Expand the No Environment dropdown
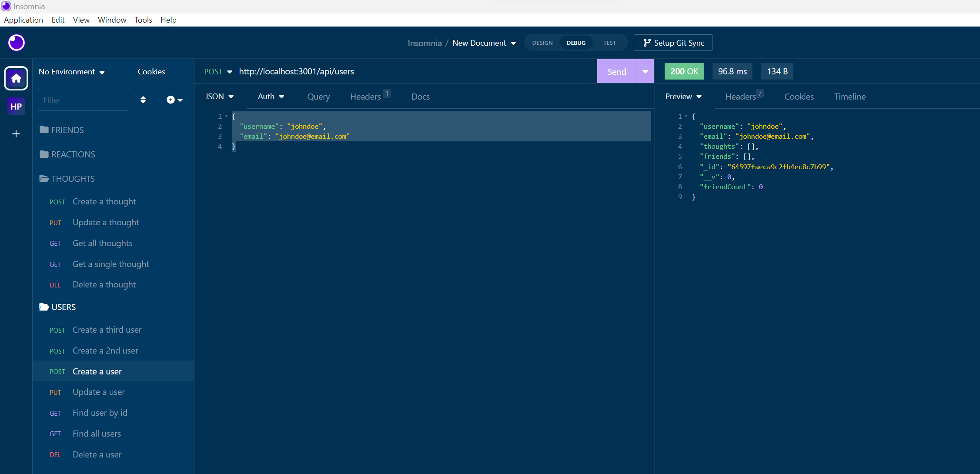Image resolution: width=980 pixels, height=474 pixels. click(x=71, y=72)
